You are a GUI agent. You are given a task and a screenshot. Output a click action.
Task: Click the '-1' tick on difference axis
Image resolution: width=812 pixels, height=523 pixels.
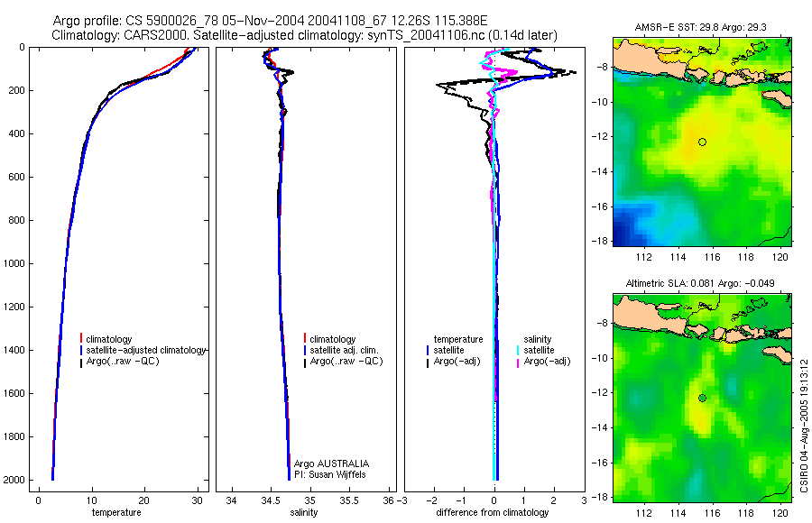462,501
